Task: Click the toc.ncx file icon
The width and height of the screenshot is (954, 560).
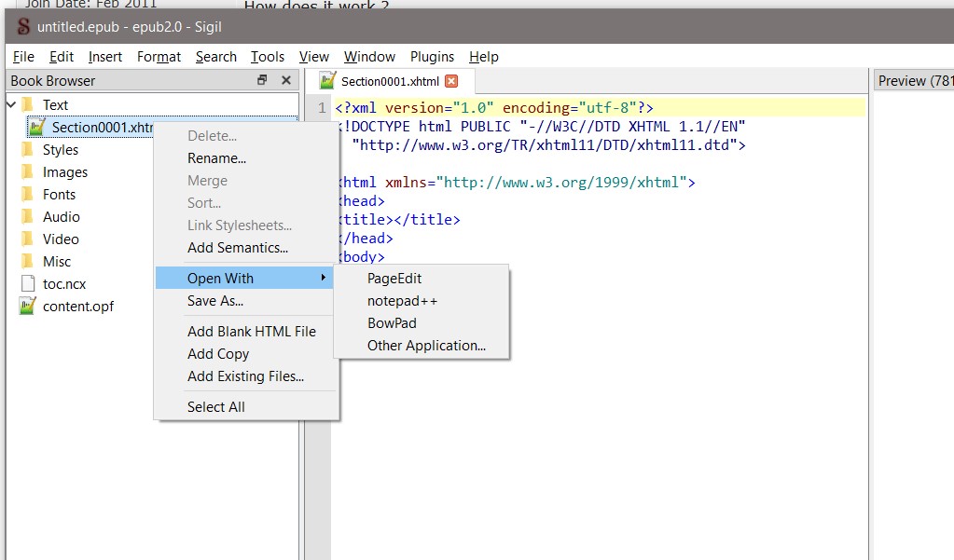Action: (x=27, y=283)
